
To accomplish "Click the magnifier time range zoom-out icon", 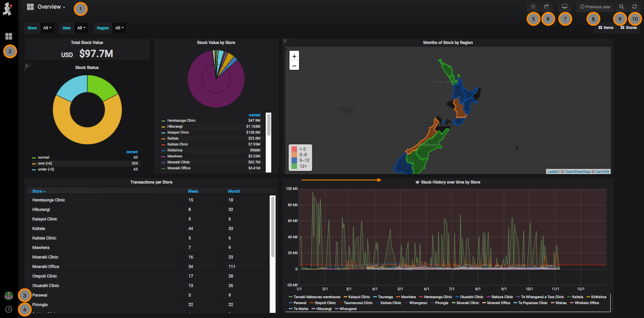I will coord(621,7).
